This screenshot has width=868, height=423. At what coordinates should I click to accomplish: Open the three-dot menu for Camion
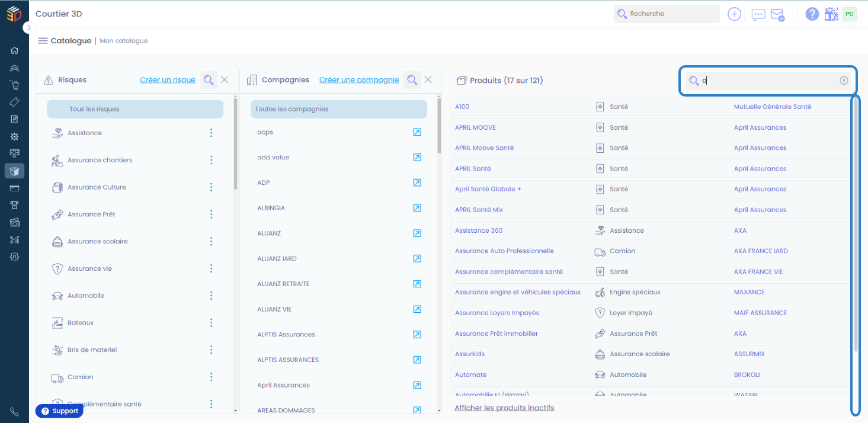click(212, 377)
